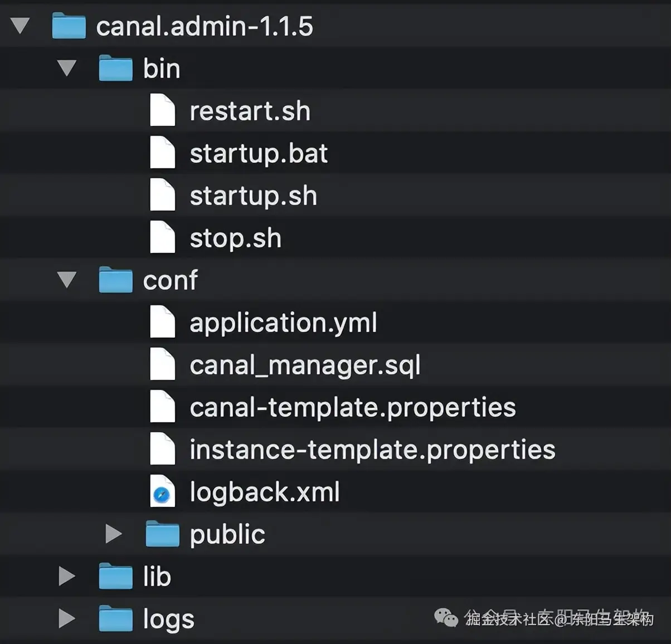This screenshot has width=671, height=644.
Task: Expand the logs folder
Action: tap(67, 618)
